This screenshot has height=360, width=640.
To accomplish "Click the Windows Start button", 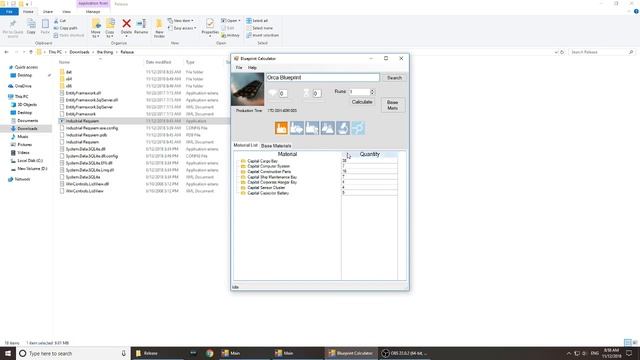I will (x=8, y=353).
